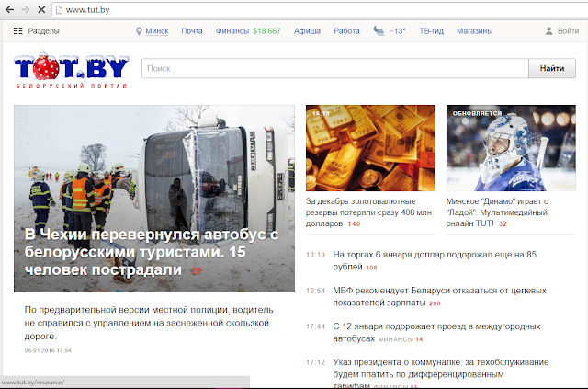Click the 140 comments count
Image resolution: width=588 pixels, height=389 pixels.
[354, 224]
